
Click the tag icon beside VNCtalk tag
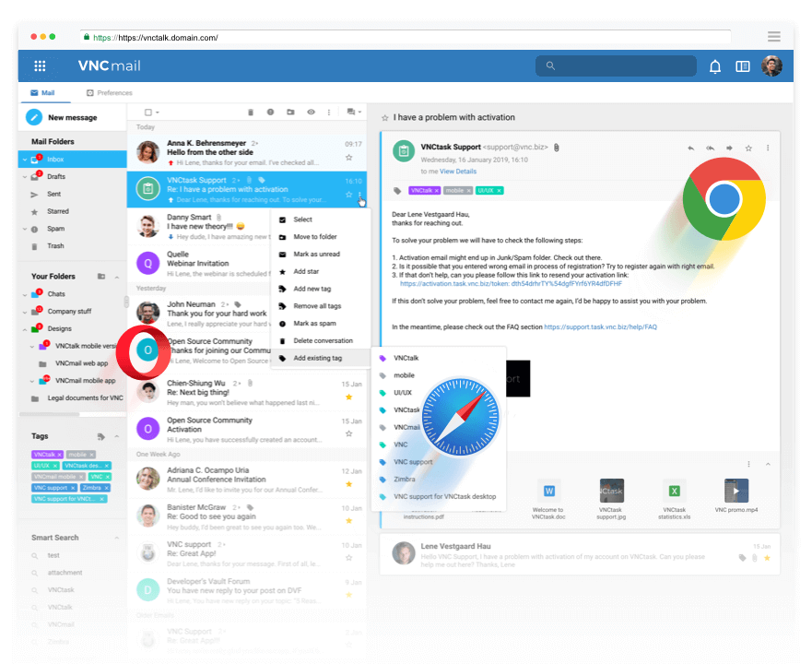coord(397,191)
